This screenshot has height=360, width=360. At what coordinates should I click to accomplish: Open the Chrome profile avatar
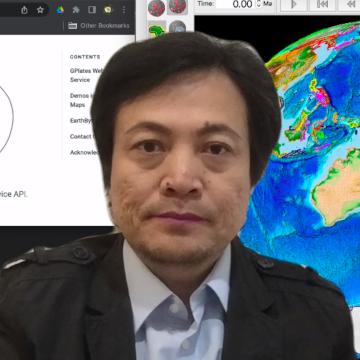(108, 10)
